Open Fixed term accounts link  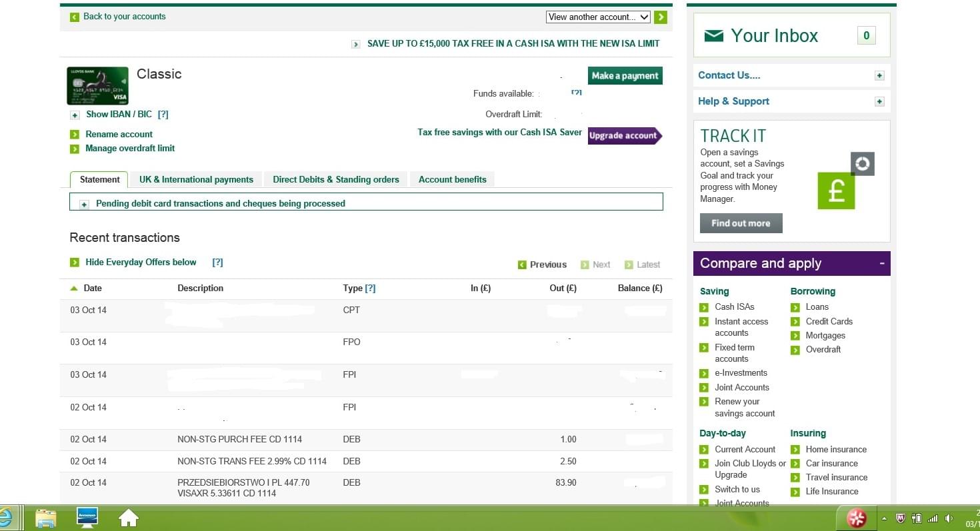735,353
